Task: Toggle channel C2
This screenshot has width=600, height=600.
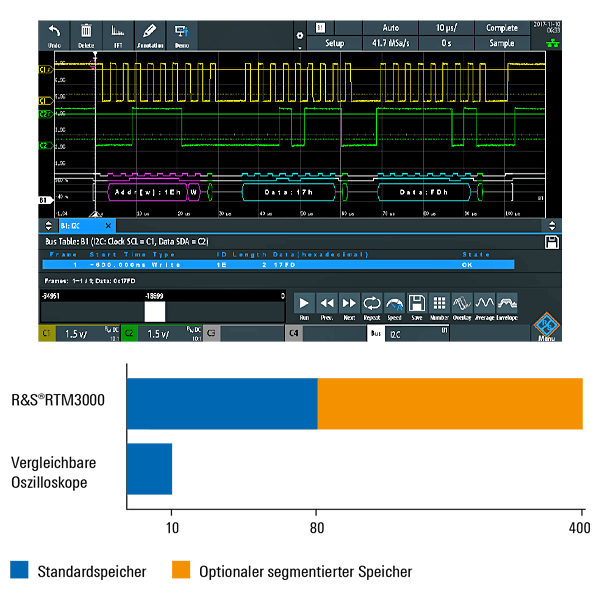Action: click(x=129, y=333)
